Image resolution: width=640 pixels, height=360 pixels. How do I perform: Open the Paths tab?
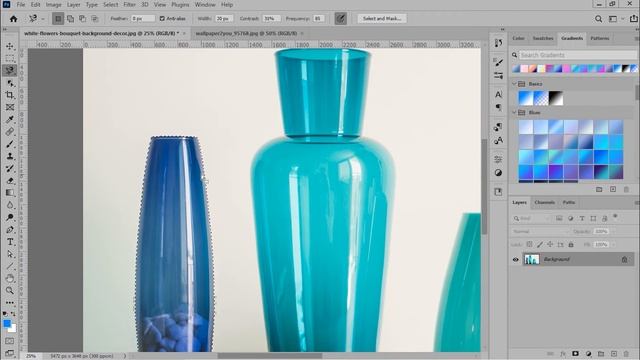point(569,202)
